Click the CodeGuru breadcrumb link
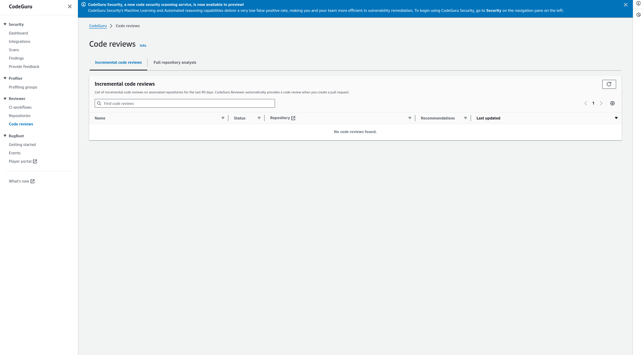The width and height of the screenshot is (644, 355). (x=98, y=26)
